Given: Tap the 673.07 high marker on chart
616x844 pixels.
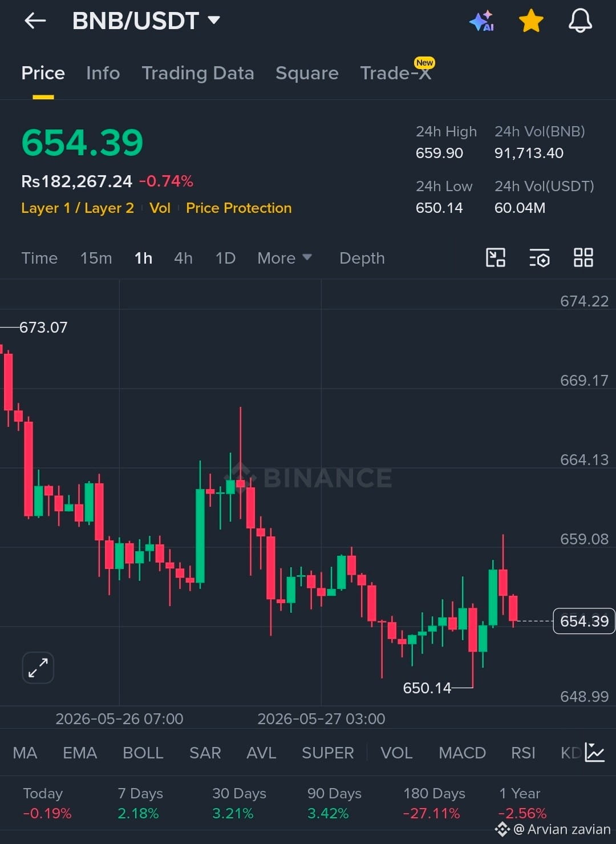Looking at the screenshot, I should [43, 328].
